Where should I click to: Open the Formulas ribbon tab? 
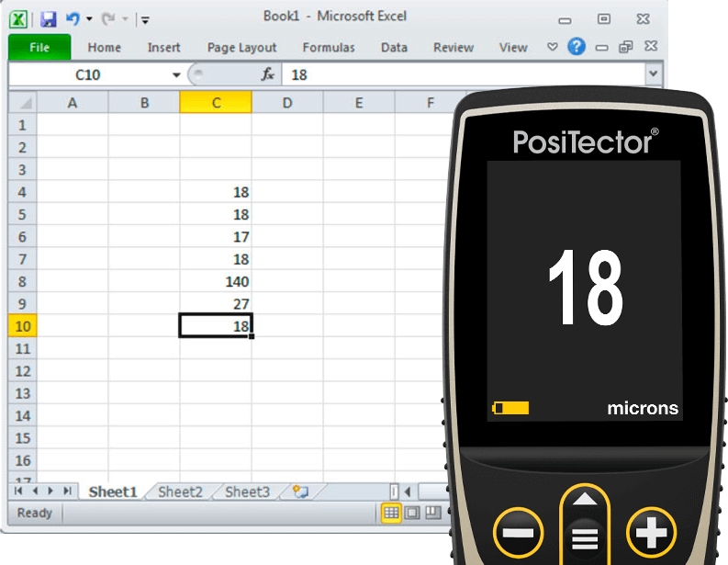(329, 48)
